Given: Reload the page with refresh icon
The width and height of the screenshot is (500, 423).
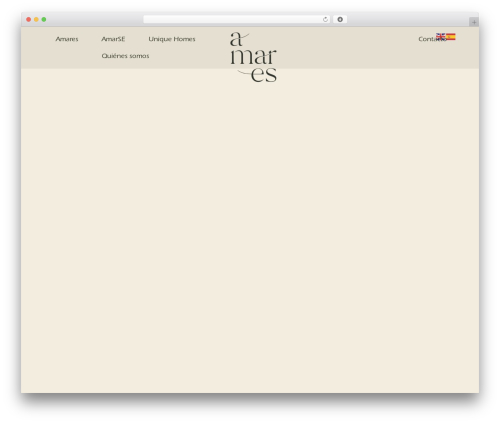Looking at the screenshot, I should click(x=325, y=20).
